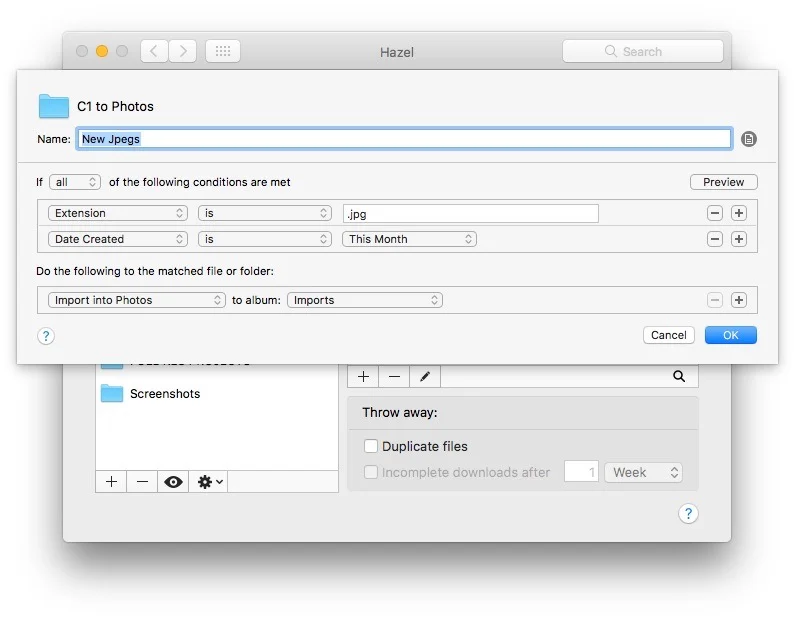
Task: Search rules with magnifier icon
Action: pyautogui.click(x=679, y=376)
